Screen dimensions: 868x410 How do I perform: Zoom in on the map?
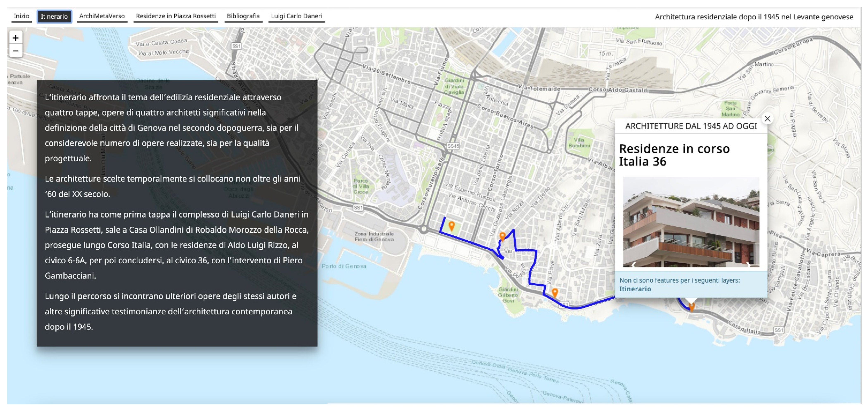click(x=15, y=38)
